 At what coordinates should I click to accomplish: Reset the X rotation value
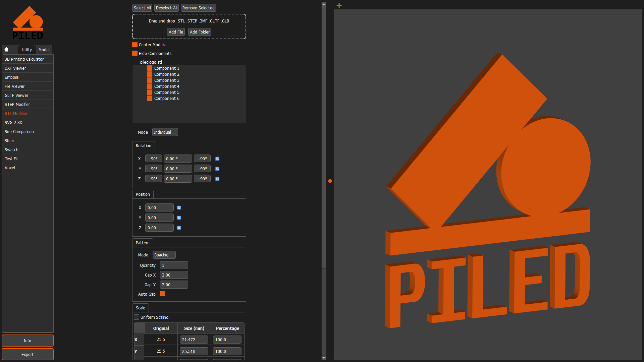tap(217, 158)
